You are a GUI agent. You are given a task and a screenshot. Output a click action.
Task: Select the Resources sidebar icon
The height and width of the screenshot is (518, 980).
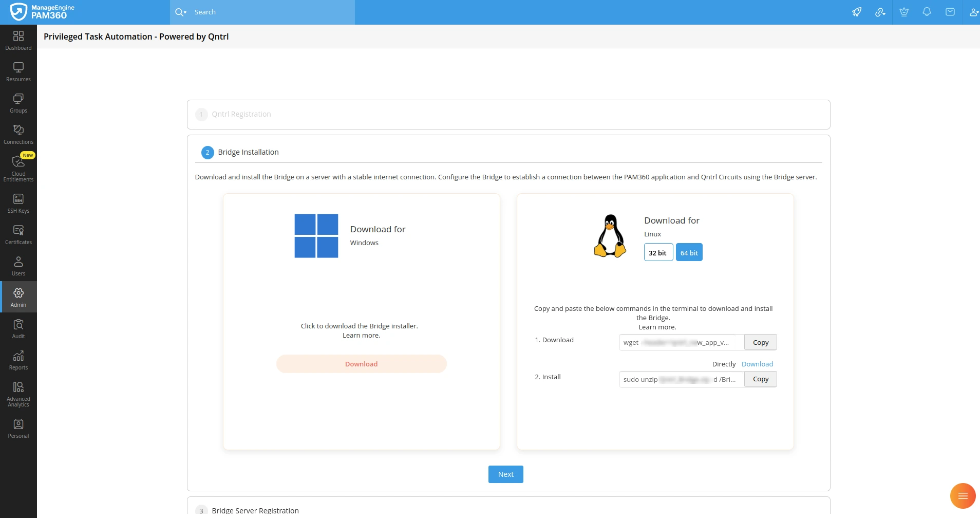click(x=18, y=71)
